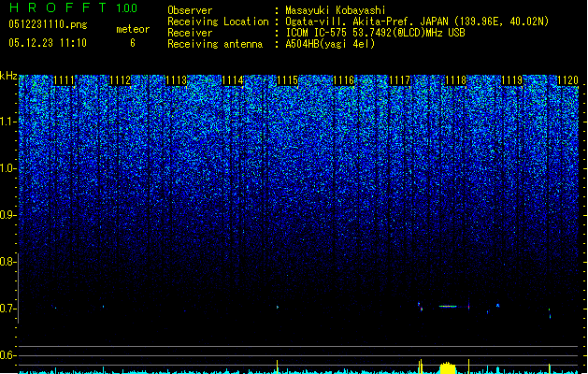Image resolution: width=588 pixels, height=374 pixels.
Task: Select observer name Masayuki Kobayashi
Action: [x=336, y=10]
